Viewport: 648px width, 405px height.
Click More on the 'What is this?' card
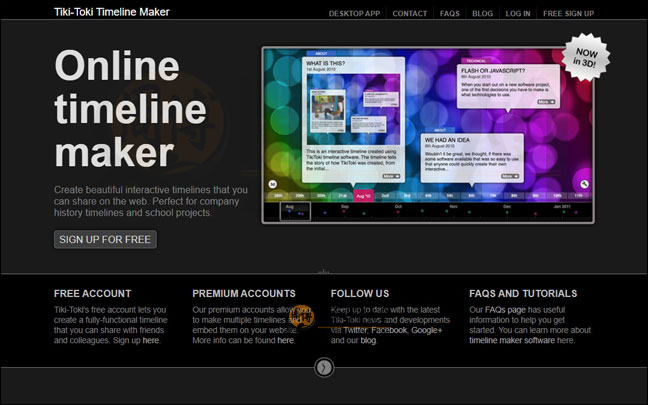pyautogui.click(x=391, y=176)
